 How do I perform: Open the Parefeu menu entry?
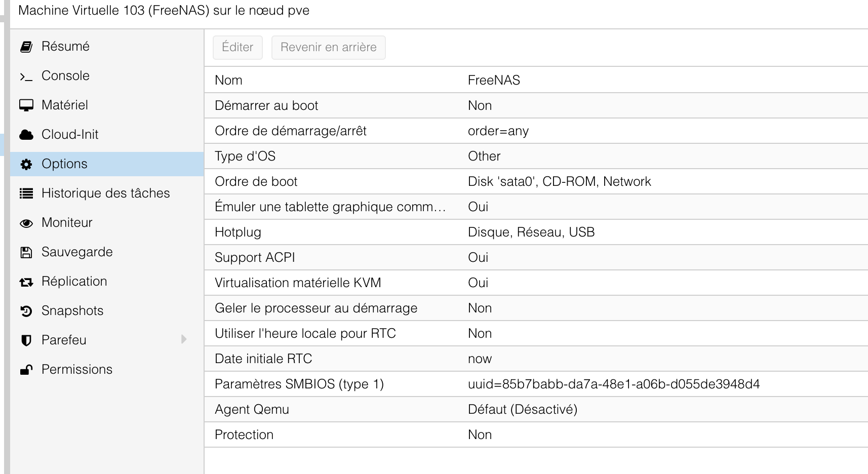click(107, 340)
